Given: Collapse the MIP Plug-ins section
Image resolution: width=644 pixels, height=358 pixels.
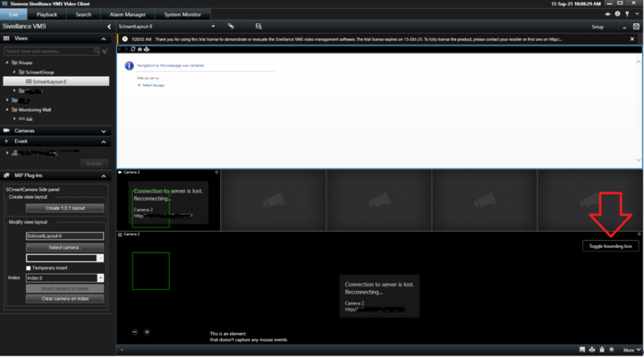Looking at the screenshot, I should tap(104, 175).
